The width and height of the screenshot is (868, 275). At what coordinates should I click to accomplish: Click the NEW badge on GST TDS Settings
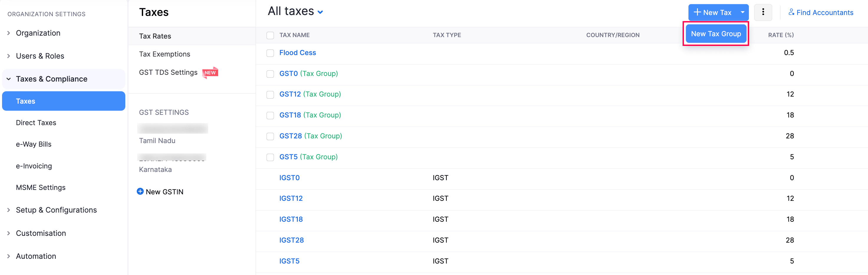[x=210, y=72]
